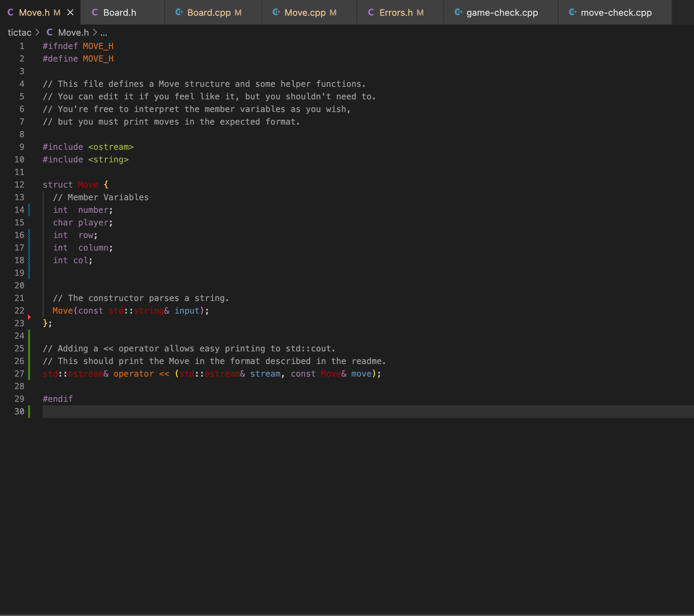Switch to Errors.h tab

coord(396,13)
